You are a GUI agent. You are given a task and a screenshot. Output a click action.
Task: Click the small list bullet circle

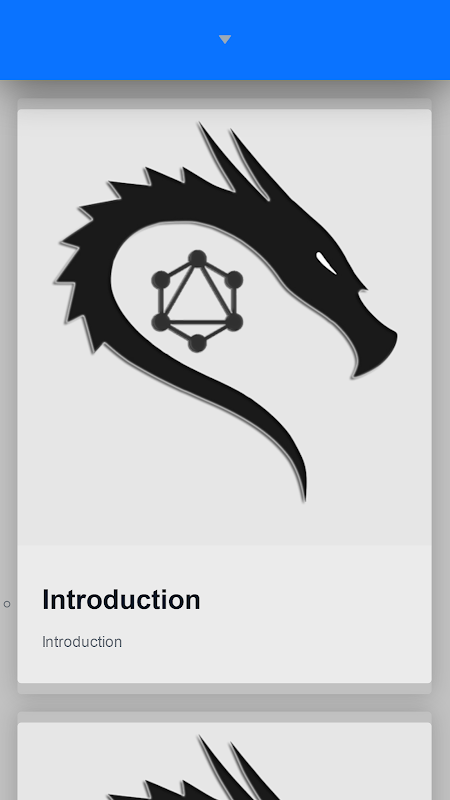tap(7, 604)
